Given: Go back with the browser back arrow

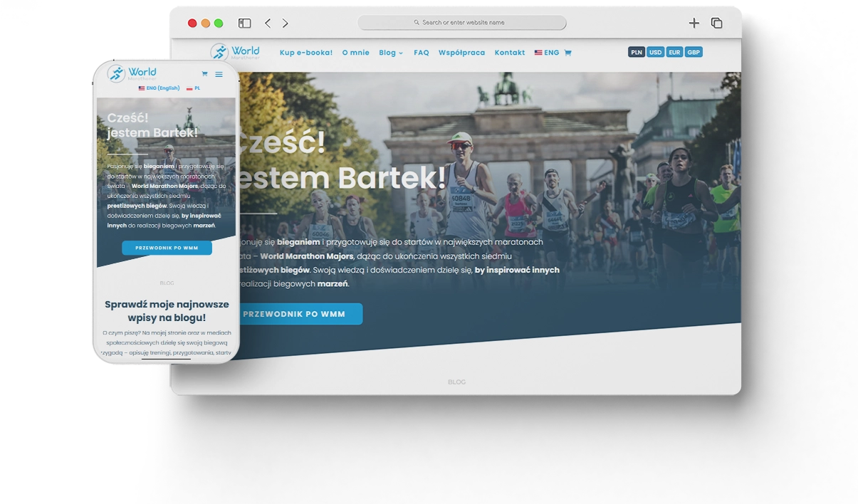Looking at the screenshot, I should (x=268, y=23).
